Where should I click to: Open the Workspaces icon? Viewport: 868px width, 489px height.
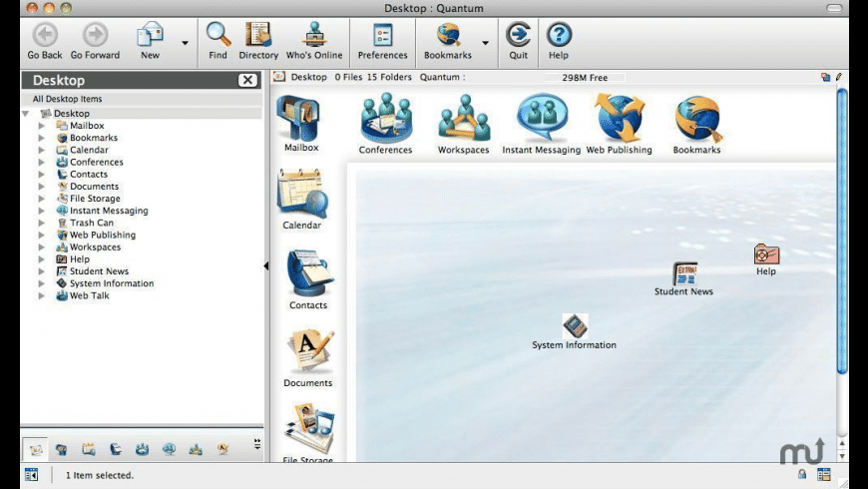point(463,122)
